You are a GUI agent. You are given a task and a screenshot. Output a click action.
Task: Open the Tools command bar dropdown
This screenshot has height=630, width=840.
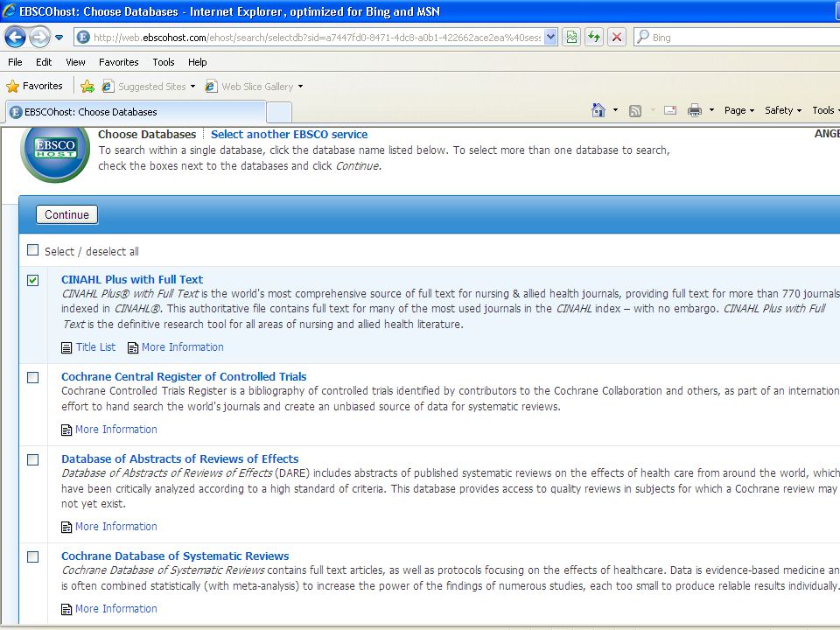(825, 110)
